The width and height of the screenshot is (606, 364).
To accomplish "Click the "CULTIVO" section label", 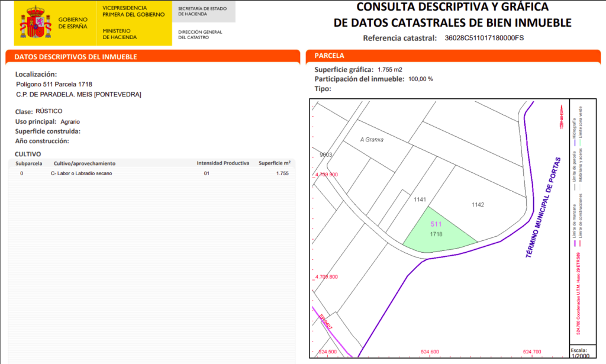I will pyautogui.click(x=28, y=154).
